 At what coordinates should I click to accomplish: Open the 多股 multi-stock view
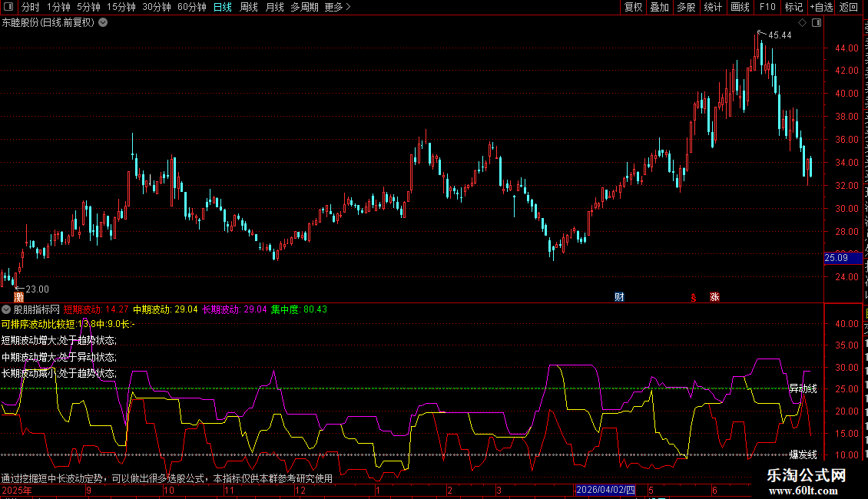click(x=687, y=7)
